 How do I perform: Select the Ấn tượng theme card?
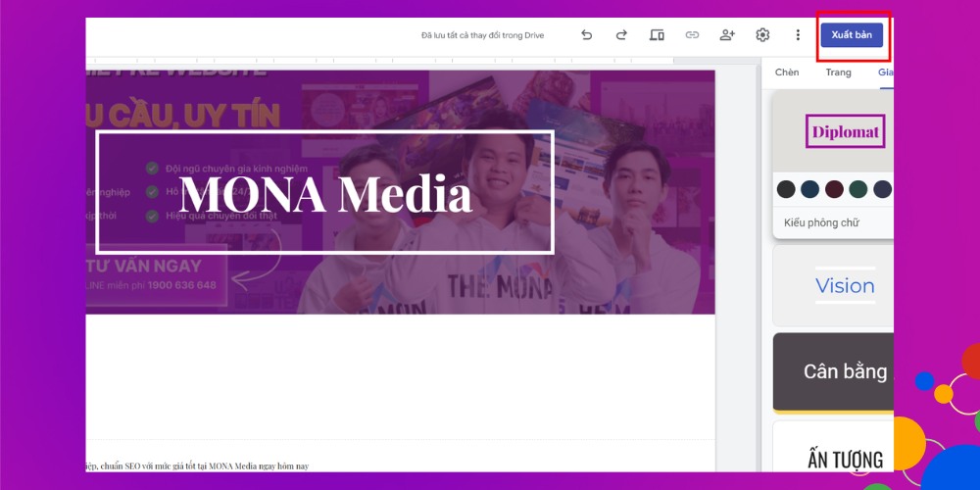click(833, 447)
